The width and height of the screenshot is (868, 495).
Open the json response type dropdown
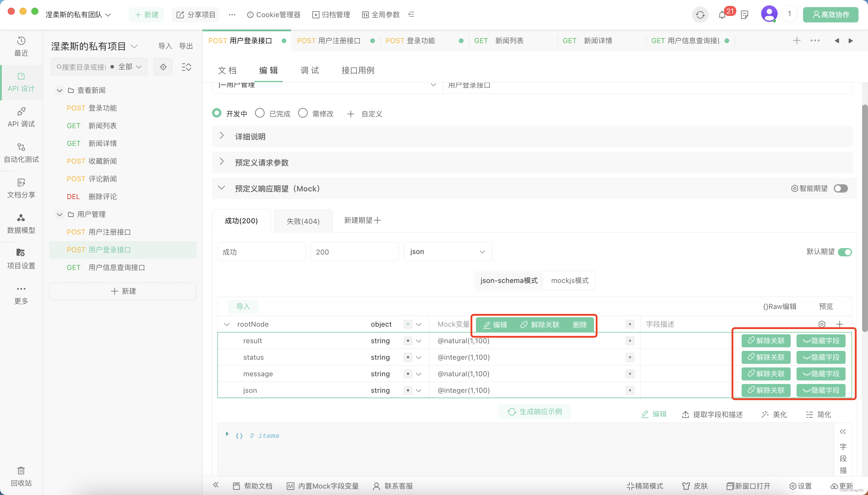point(448,252)
